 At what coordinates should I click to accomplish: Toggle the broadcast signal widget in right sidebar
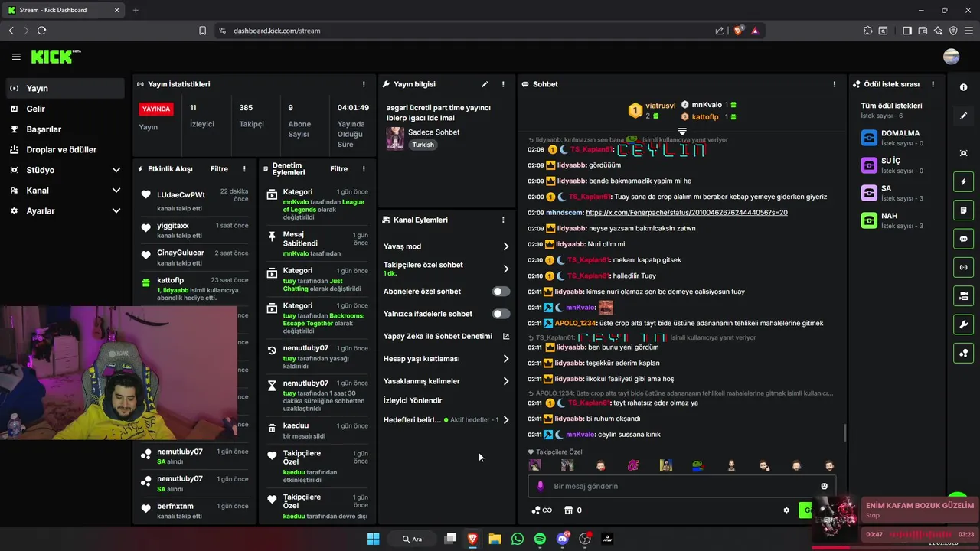point(963,267)
